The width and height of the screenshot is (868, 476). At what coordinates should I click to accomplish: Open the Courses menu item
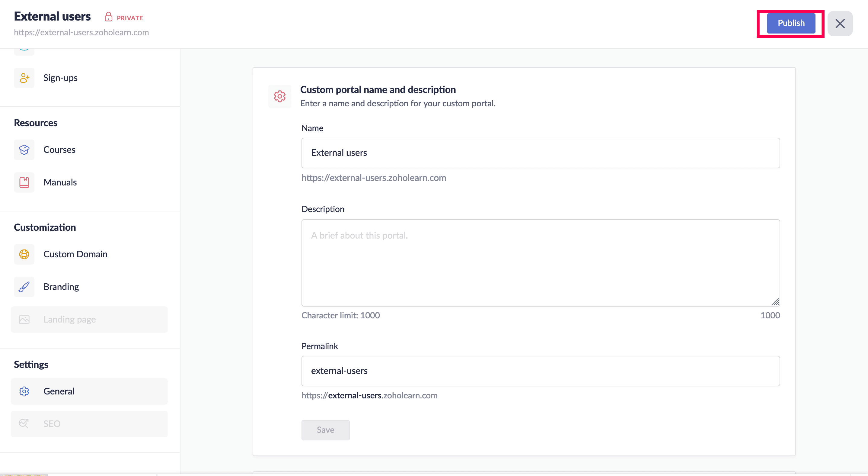[x=59, y=150]
